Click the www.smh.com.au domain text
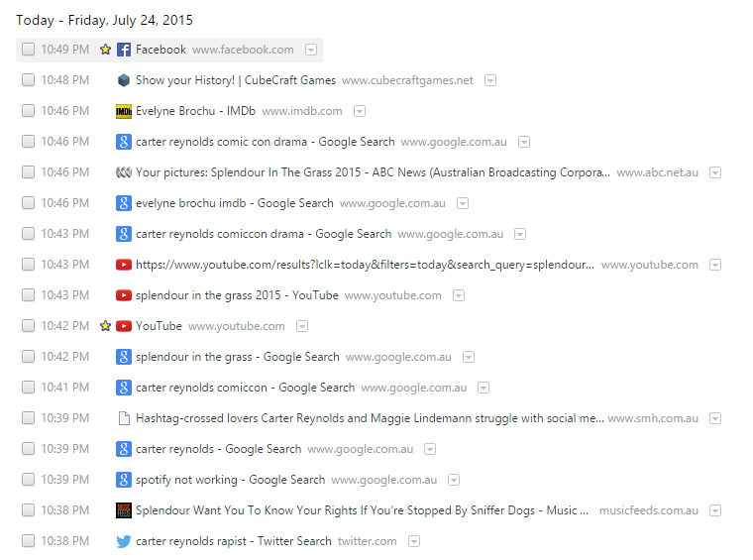Image resolution: width=753 pixels, height=560 pixels. click(653, 418)
